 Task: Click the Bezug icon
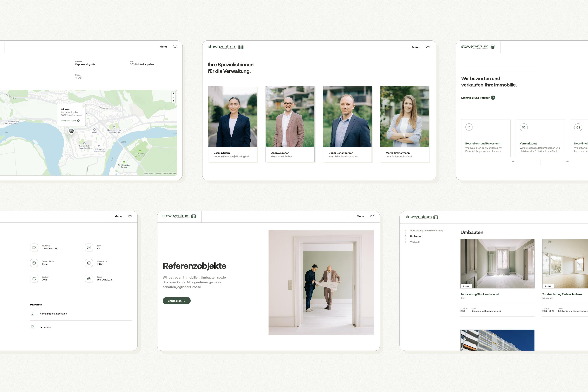tap(89, 279)
